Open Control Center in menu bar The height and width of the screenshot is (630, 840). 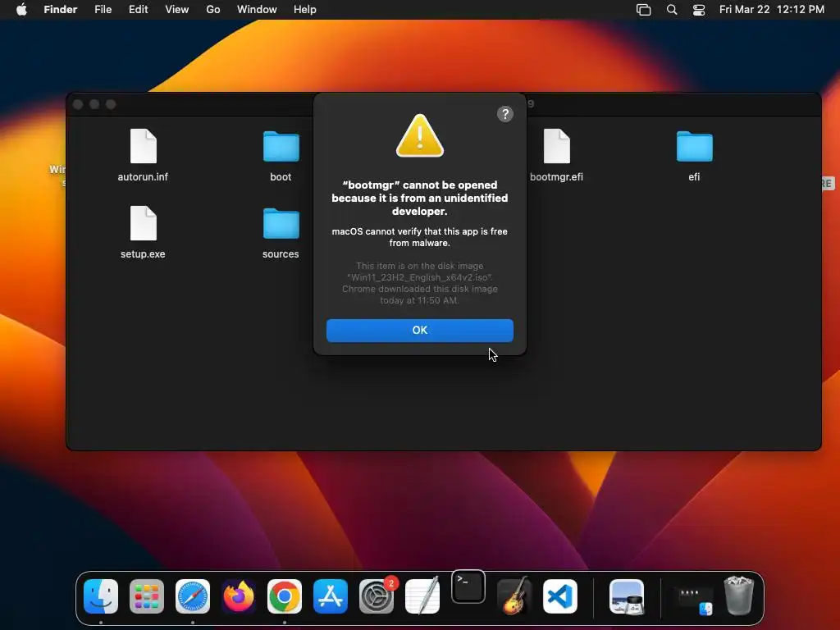699,10
